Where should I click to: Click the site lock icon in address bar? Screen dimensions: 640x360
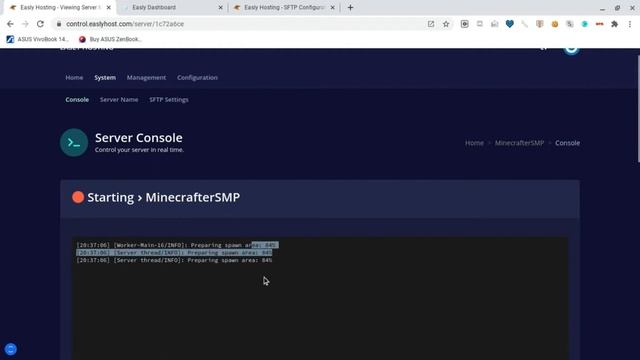coord(59,24)
